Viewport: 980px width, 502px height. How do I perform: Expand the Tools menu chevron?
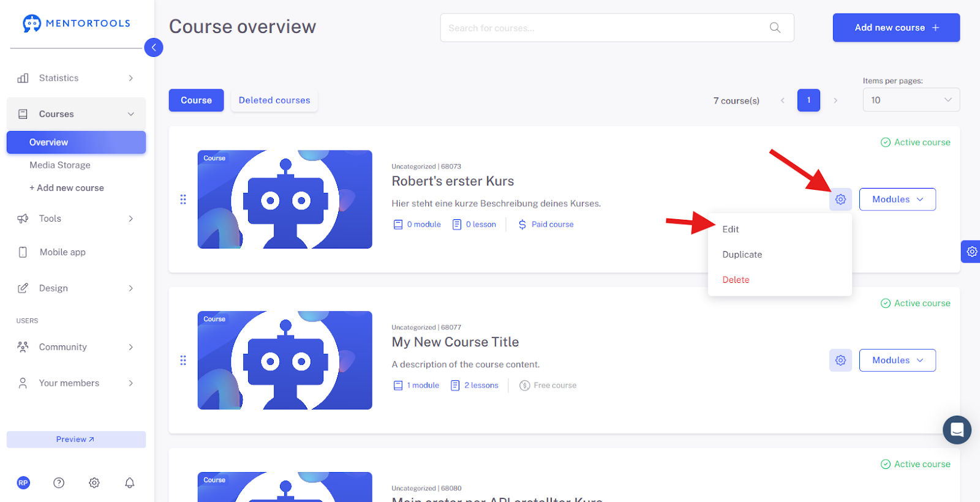pyautogui.click(x=131, y=219)
